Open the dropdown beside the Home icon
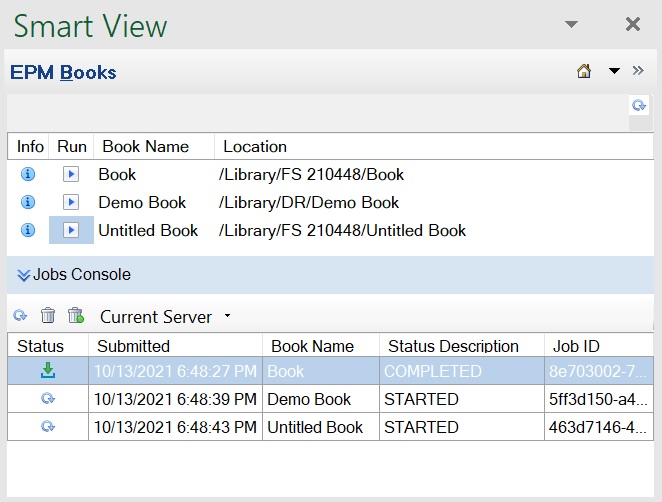The height and width of the screenshot is (502, 662). coord(614,71)
